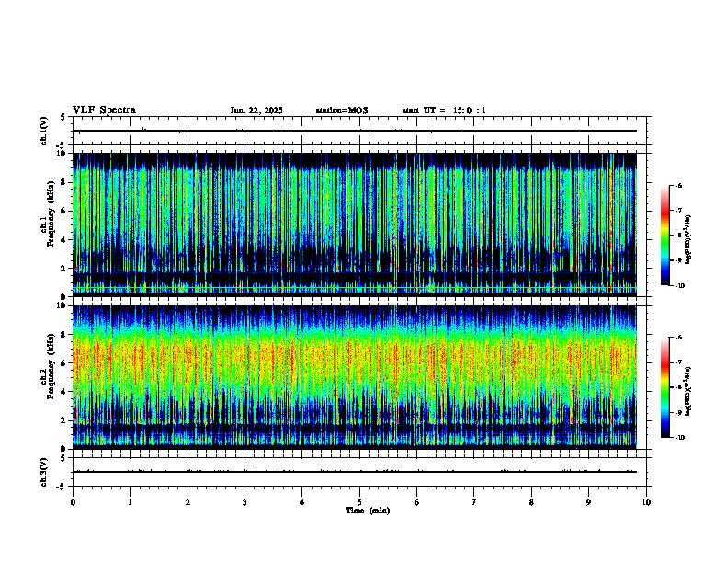Click the "start UT = 15: 0 : 1" text
This screenshot has width=728, height=563.
(444, 110)
